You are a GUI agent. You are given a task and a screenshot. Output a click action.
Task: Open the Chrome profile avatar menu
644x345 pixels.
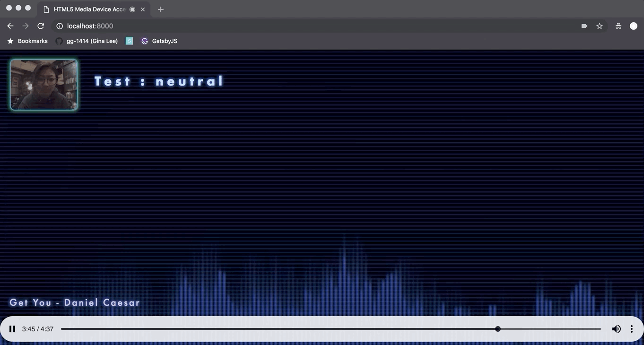pyautogui.click(x=633, y=26)
